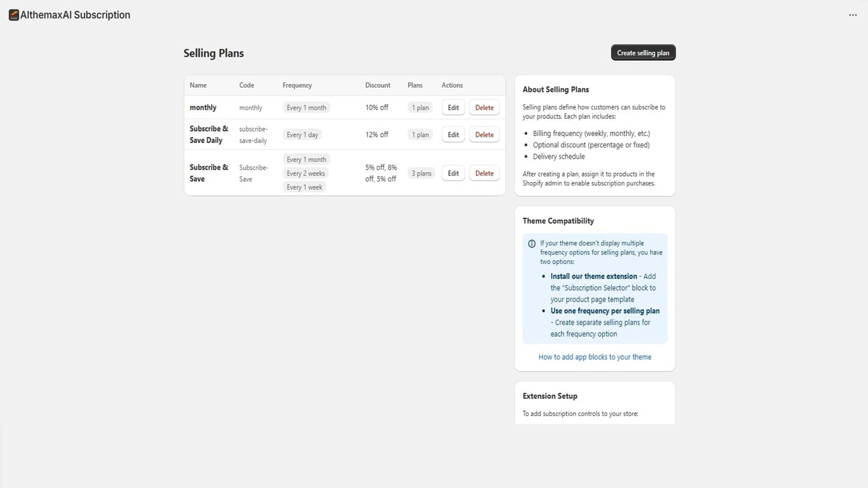Click the Every 1 day frequency badge
This screenshot has width=868, height=488.
[x=302, y=134]
